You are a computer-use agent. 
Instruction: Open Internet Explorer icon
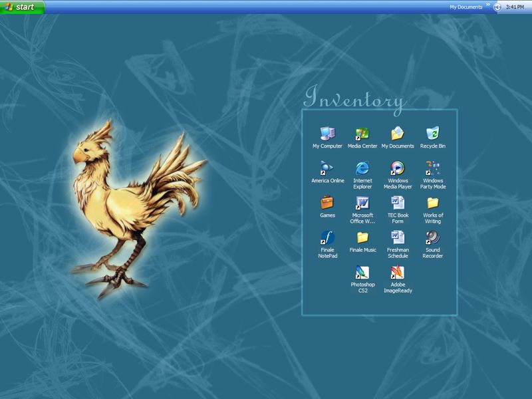point(362,175)
